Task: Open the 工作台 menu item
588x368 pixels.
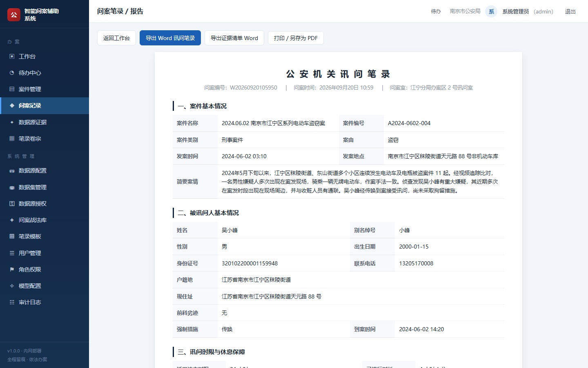Action: coord(45,56)
